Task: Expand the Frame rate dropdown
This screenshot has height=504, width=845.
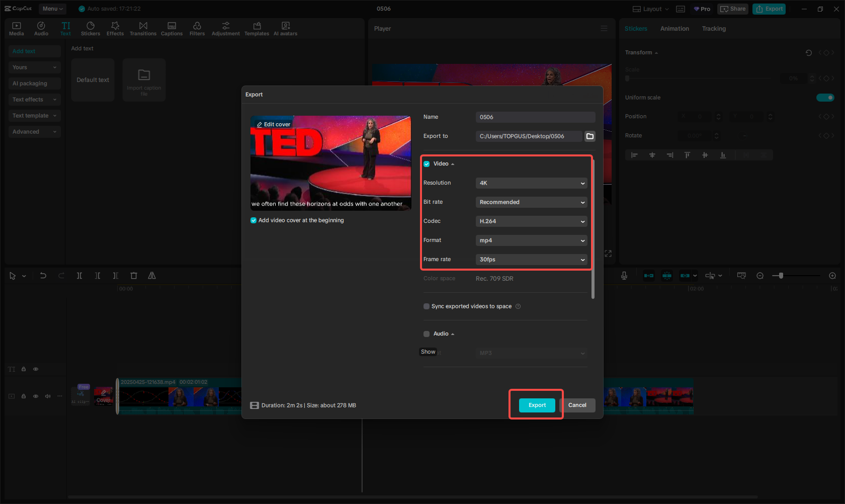Action: click(x=531, y=259)
